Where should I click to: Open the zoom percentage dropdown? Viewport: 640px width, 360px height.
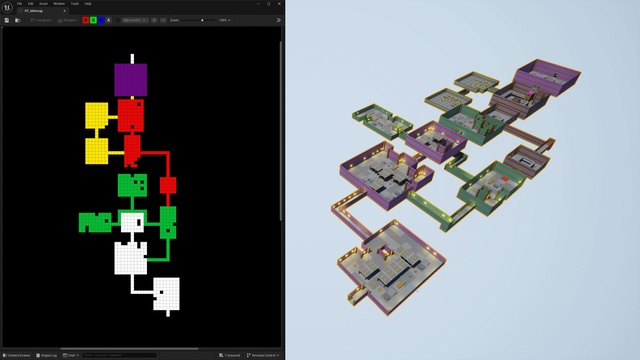(x=224, y=20)
